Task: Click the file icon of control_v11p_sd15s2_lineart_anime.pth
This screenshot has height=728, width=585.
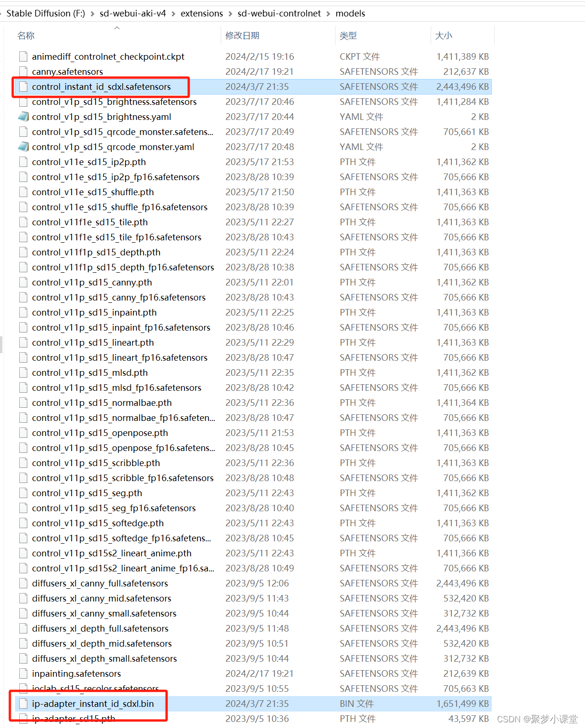Action: click(x=23, y=553)
